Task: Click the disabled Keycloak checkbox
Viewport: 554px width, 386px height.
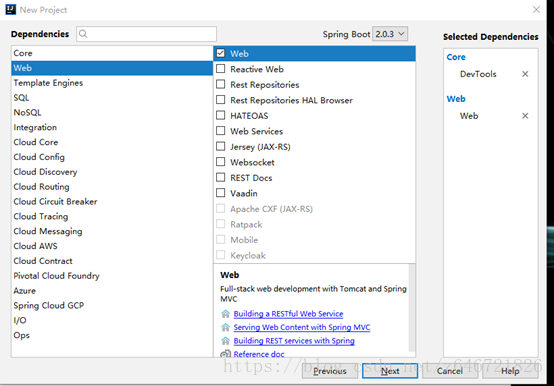Action: [x=220, y=255]
